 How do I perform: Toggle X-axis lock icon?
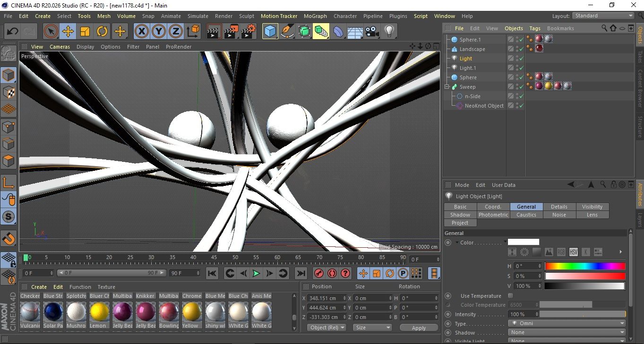coord(141,32)
